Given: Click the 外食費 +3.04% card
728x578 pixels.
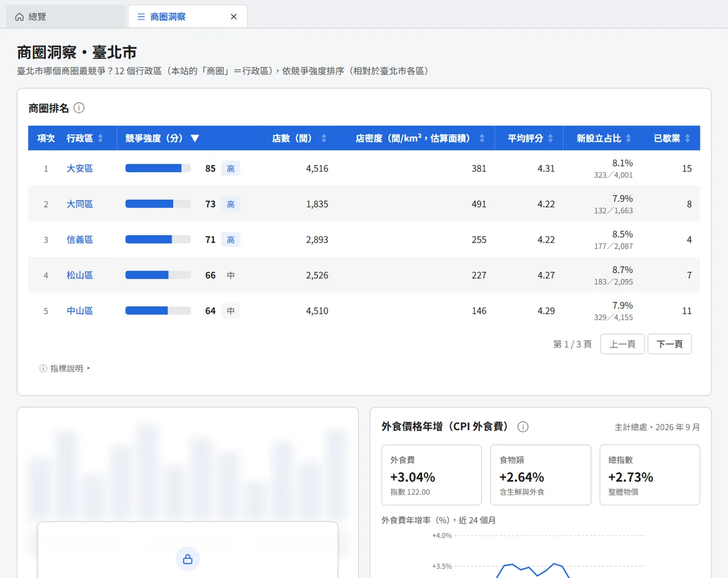Looking at the screenshot, I should (432, 475).
